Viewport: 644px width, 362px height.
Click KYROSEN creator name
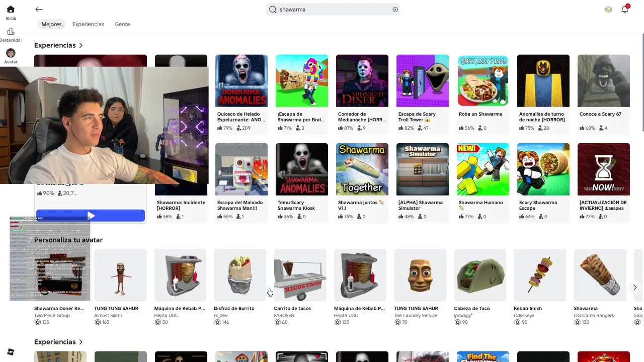(x=284, y=315)
